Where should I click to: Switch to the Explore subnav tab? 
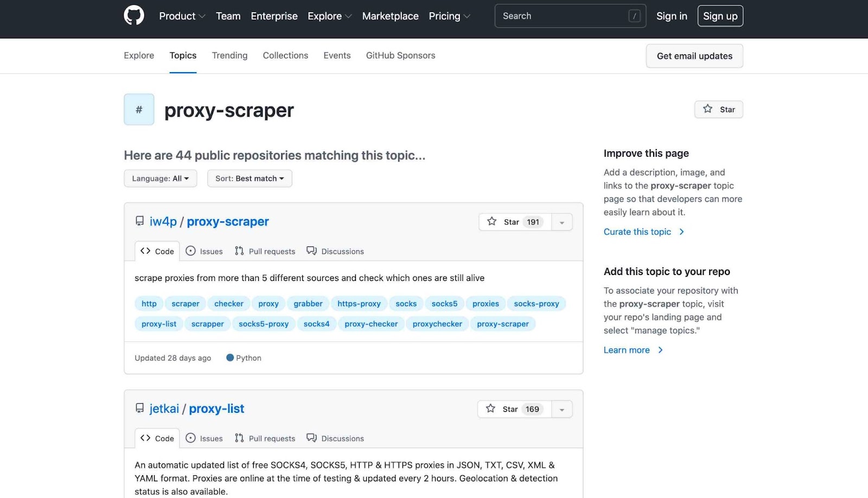(x=139, y=55)
